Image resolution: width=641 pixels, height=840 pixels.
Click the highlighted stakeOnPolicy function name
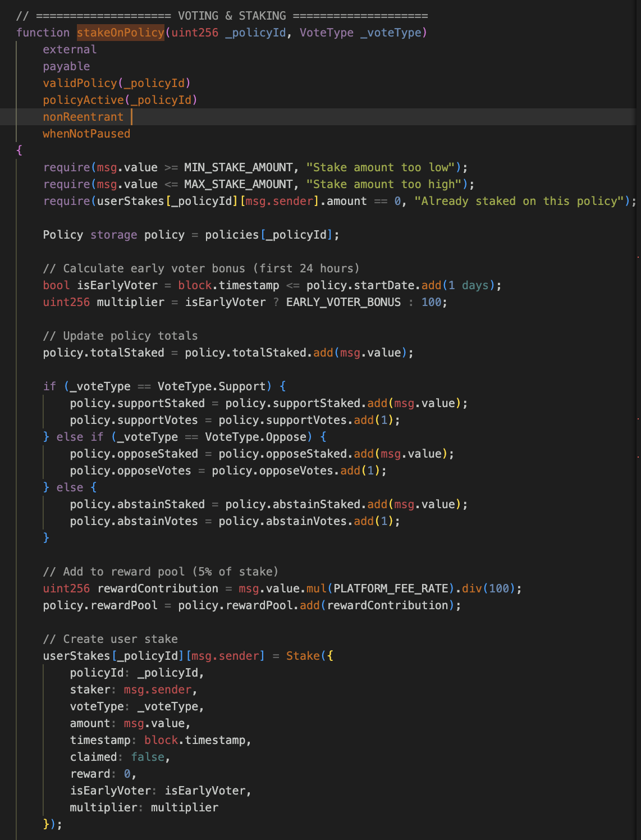point(120,33)
